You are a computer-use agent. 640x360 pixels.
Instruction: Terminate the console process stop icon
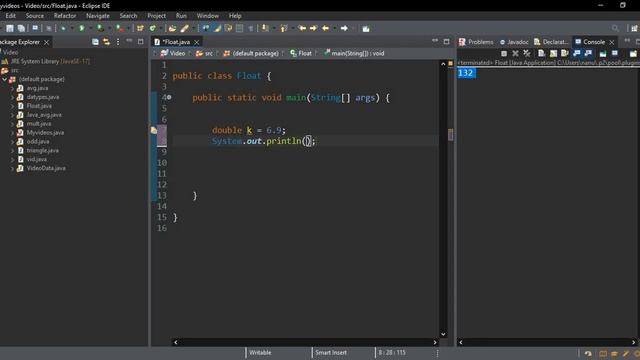pyautogui.click(x=504, y=53)
